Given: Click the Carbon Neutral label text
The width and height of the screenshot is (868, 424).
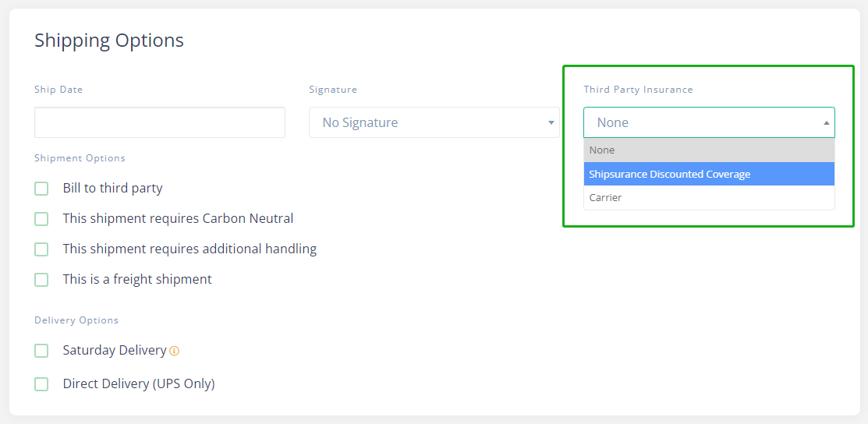Looking at the screenshot, I should click(x=179, y=219).
